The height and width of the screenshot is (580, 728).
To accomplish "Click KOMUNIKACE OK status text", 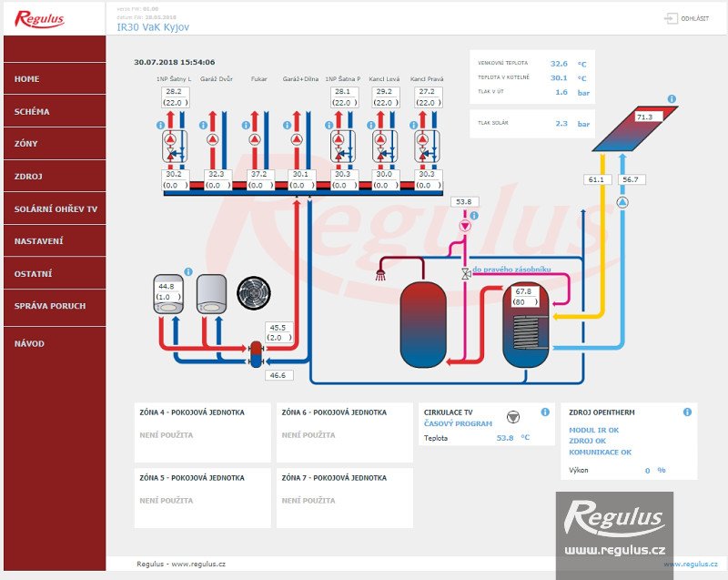I will tap(600, 453).
